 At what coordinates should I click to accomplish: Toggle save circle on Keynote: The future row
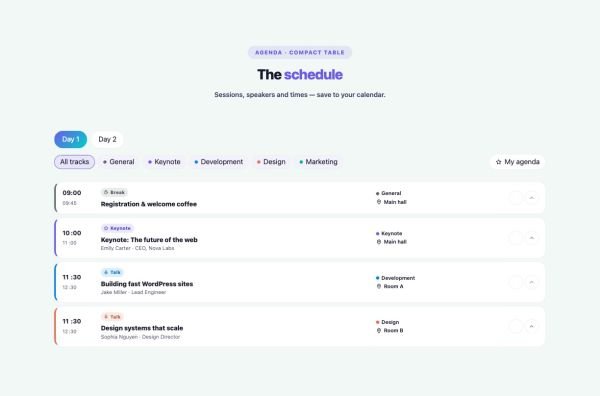pyautogui.click(x=516, y=238)
